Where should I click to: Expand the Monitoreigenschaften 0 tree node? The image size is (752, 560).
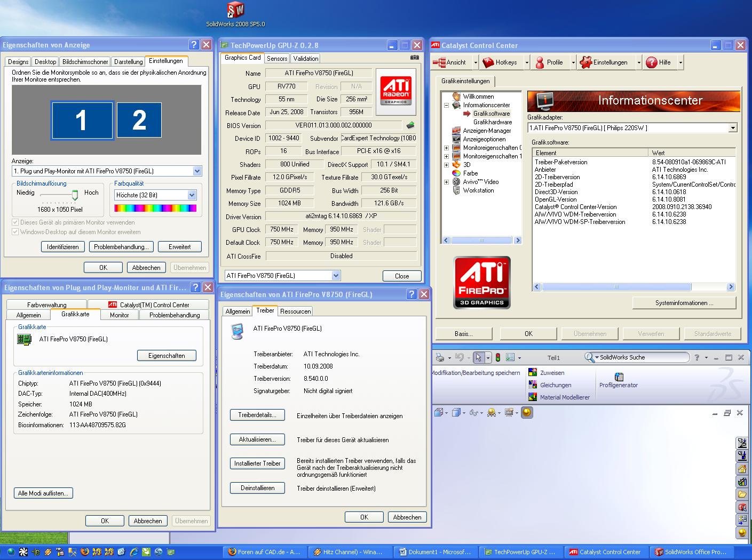tap(446, 148)
